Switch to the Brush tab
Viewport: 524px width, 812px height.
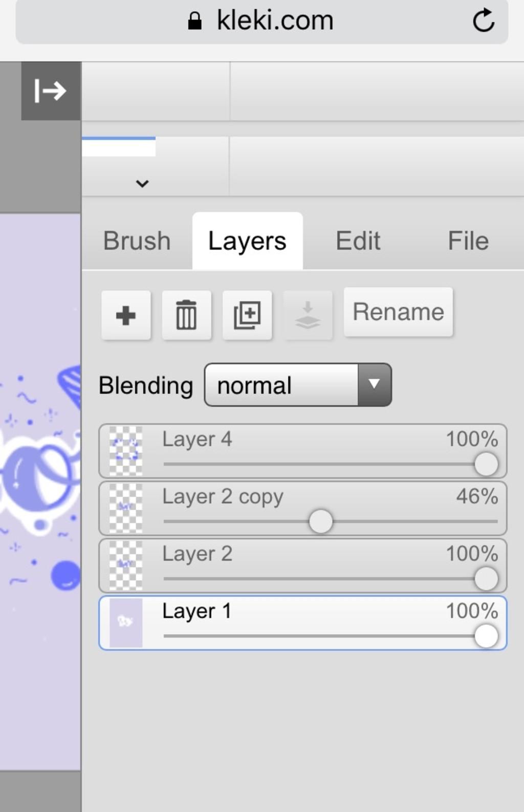coord(137,241)
